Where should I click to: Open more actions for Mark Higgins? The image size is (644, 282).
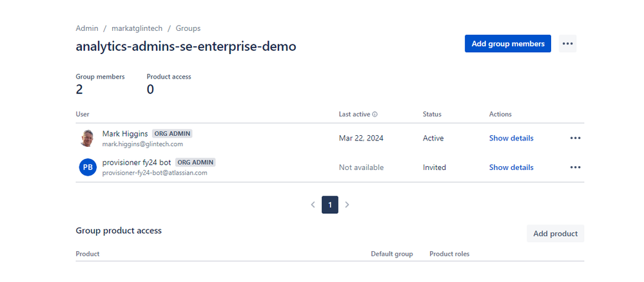pos(575,138)
